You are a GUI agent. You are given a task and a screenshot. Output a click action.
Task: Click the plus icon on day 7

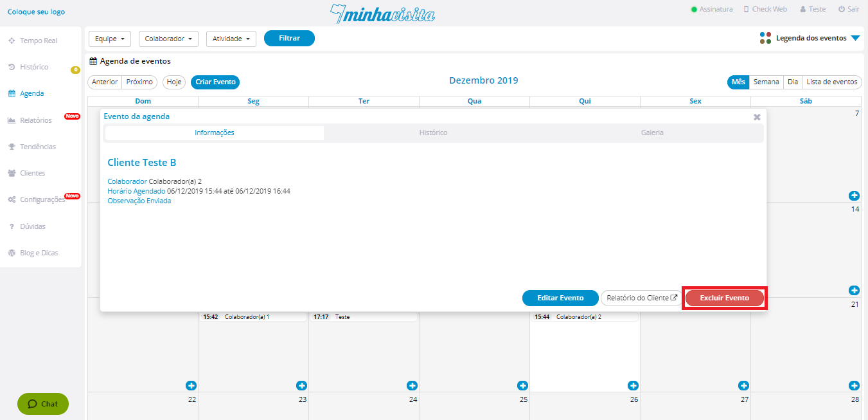pos(854,196)
